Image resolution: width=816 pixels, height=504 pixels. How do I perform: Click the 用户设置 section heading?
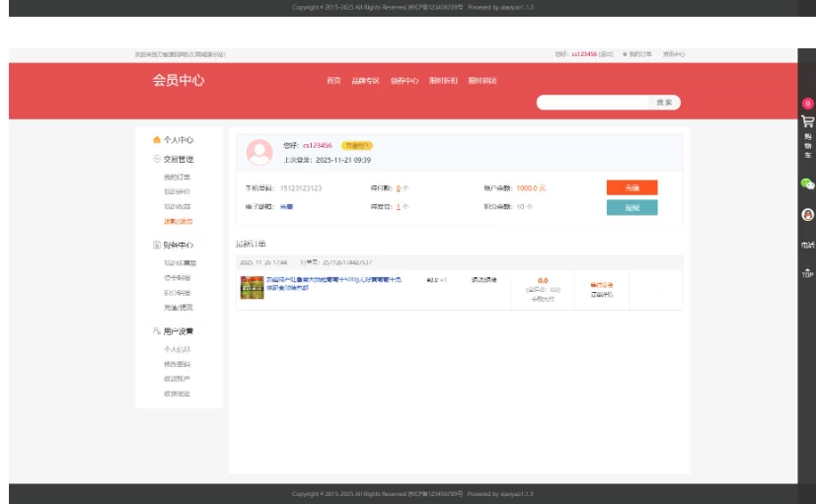click(179, 331)
